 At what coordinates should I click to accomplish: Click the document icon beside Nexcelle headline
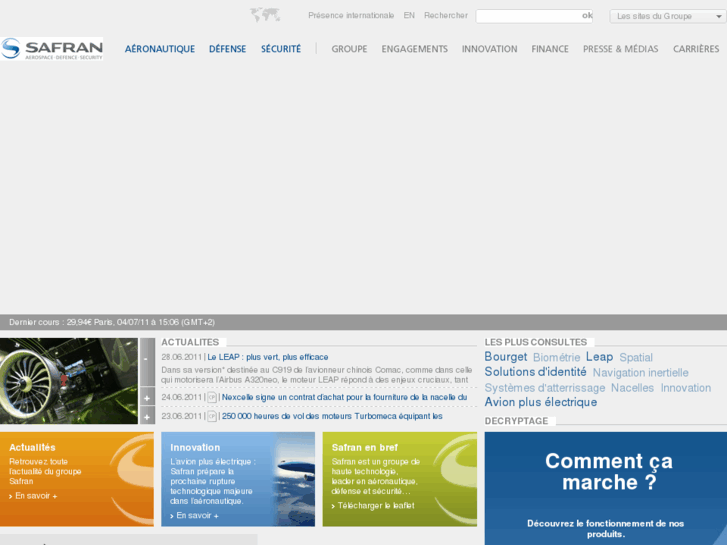tap(212, 398)
